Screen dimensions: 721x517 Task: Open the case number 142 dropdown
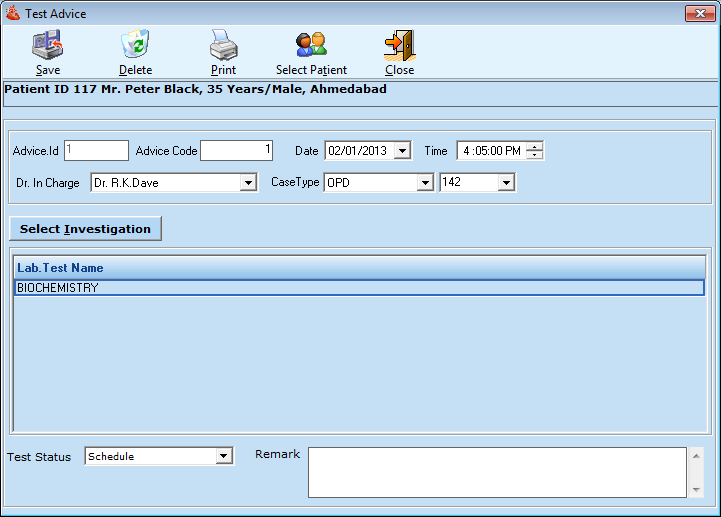coord(506,183)
